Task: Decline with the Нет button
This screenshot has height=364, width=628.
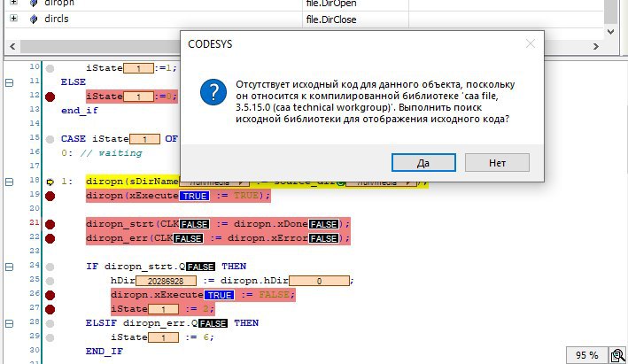Action: pos(497,163)
